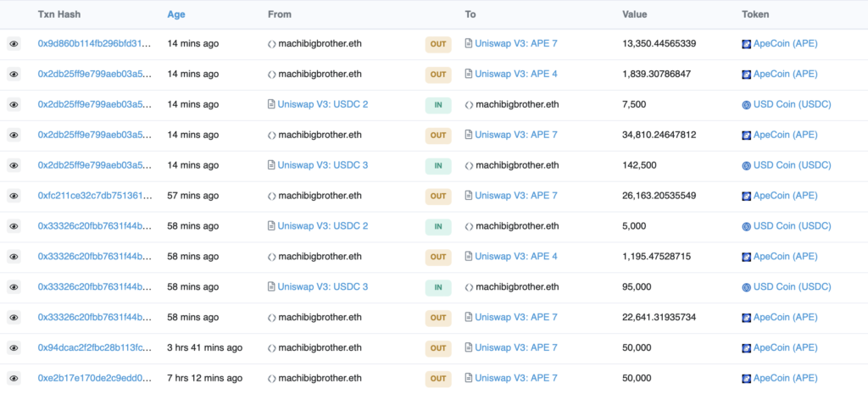This screenshot has height=394, width=868.
Task: Click the contract icon beside Uniswap V3: APE 4, 1,839.30786847 row
Action: [x=469, y=74]
